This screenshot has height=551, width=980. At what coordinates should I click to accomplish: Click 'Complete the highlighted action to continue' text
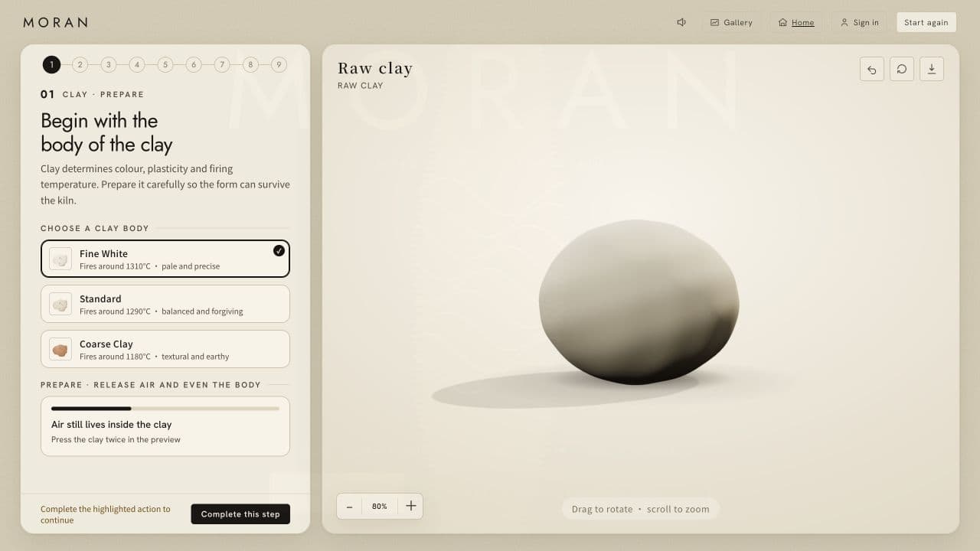click(x=106, y=514)
